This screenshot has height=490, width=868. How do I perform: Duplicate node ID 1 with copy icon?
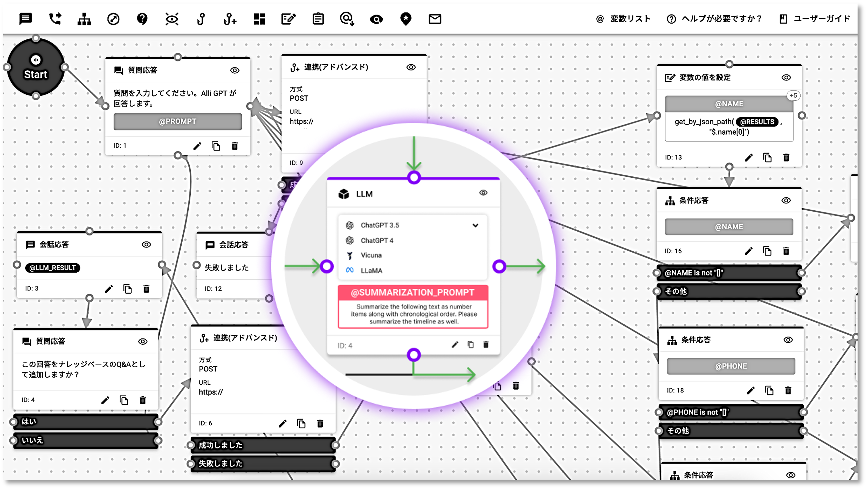pos(216,146)
